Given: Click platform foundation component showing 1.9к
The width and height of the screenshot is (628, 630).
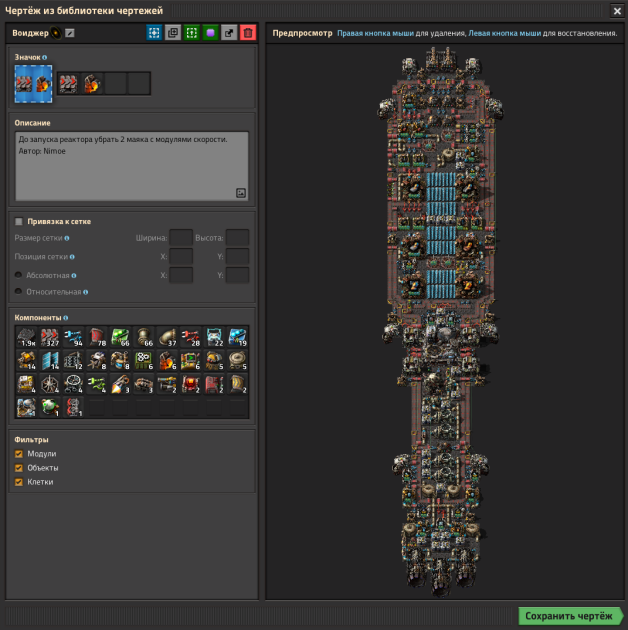Looking at the screenshot, I should [x=27, y=337].
